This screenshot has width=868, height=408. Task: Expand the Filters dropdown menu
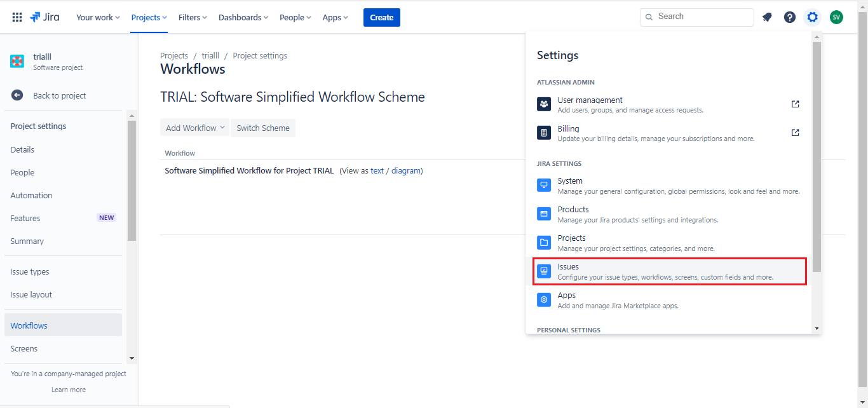click(193, 17)
